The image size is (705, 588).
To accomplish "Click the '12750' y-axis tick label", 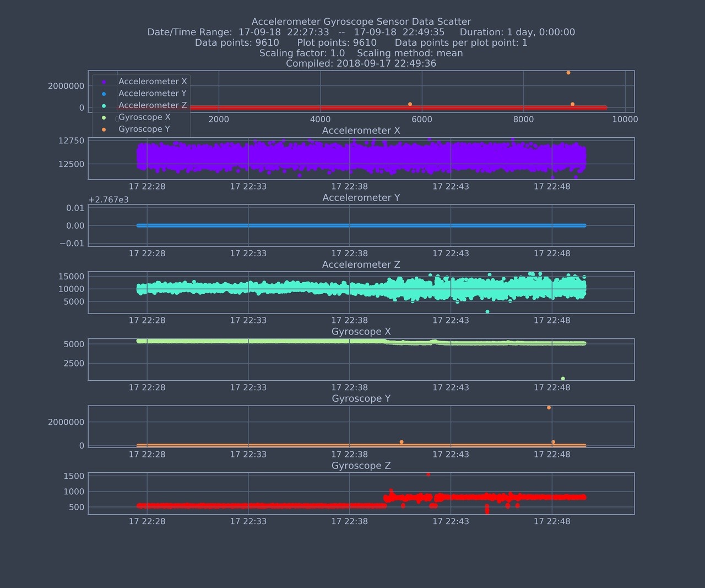I will pos(72,141).
